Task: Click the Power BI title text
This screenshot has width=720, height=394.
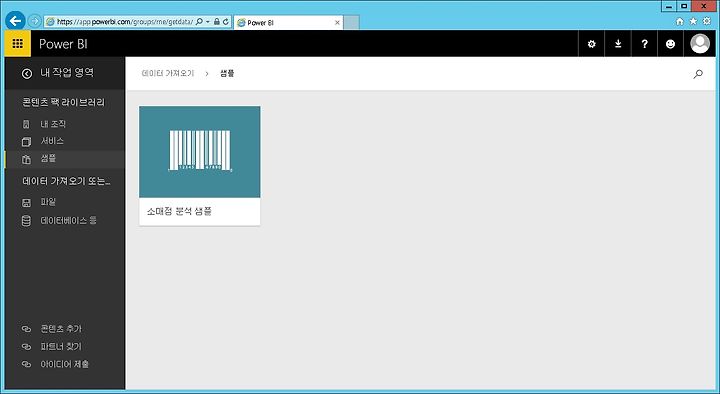Action: click(x=63, y=44)
